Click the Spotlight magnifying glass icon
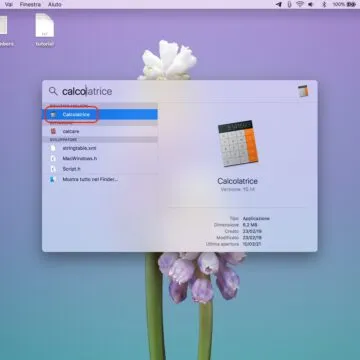 click(53, 91)
